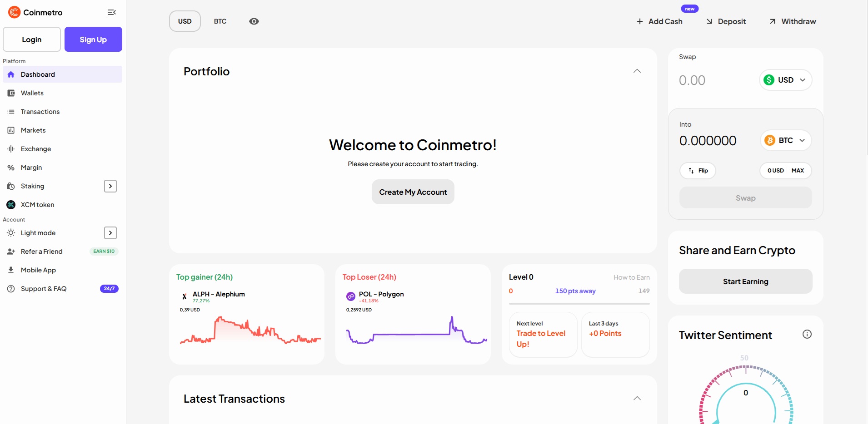Select USD currency display

point(185,21)
